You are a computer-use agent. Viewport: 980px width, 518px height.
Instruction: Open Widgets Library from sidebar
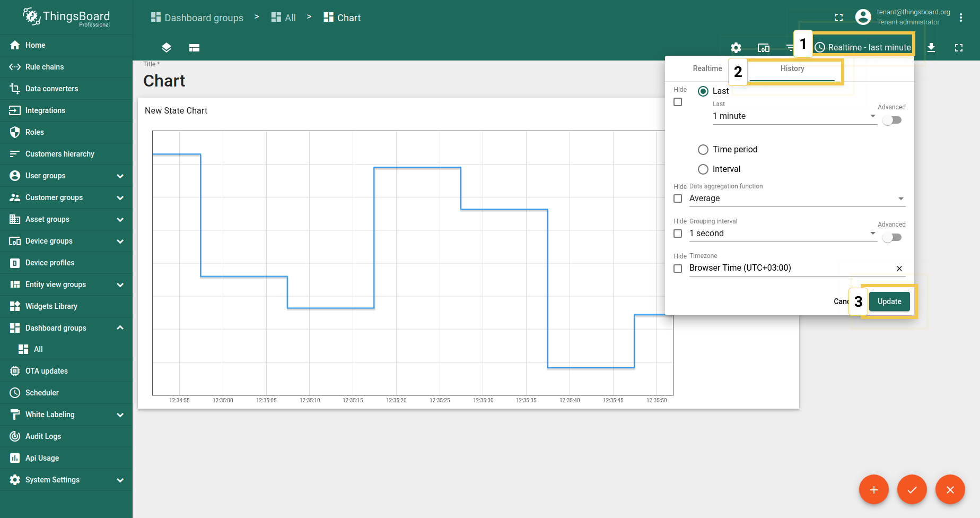[66, 306]
